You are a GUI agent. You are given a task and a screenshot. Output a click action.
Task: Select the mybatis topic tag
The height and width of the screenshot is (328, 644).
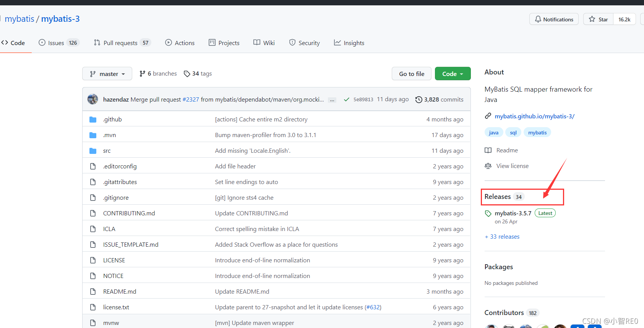537,132
